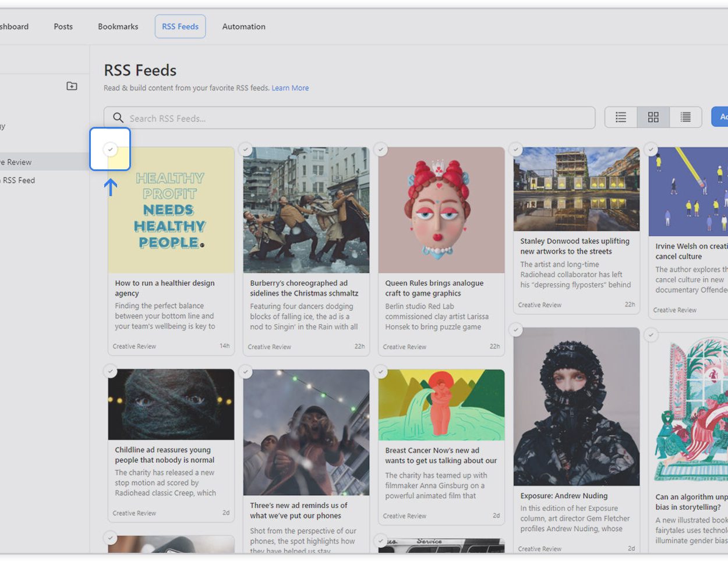This screenshot has width=728, height=561.
Task: Select the Three's new ad card checkbox
Action: [x=246, y=371]
